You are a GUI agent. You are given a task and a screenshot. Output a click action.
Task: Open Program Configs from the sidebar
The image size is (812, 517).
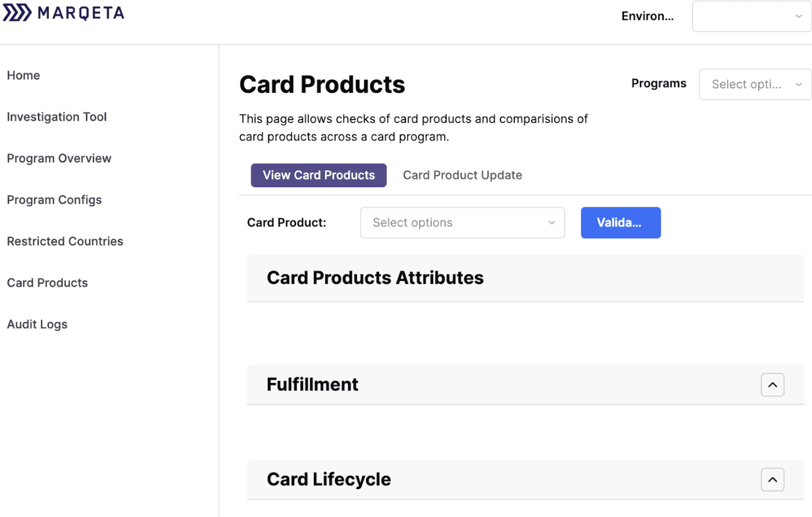coord(54,200)
